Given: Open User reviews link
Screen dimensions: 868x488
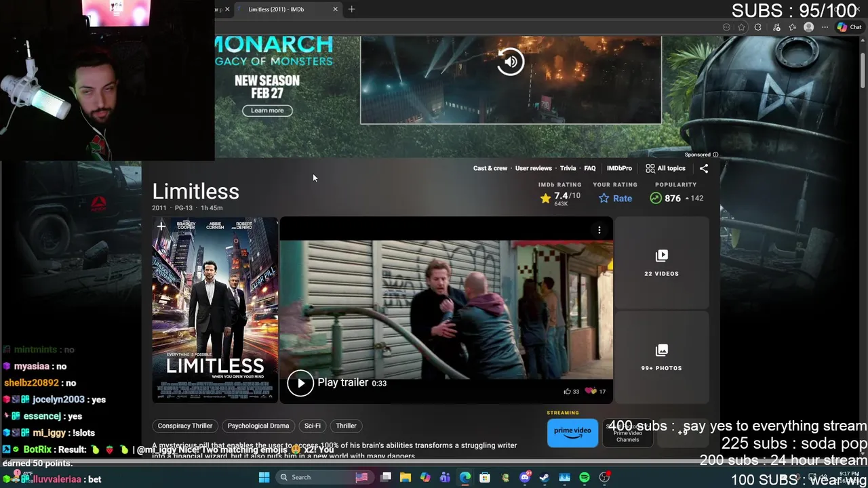Looking at the screenshot, I should point(534,168).
